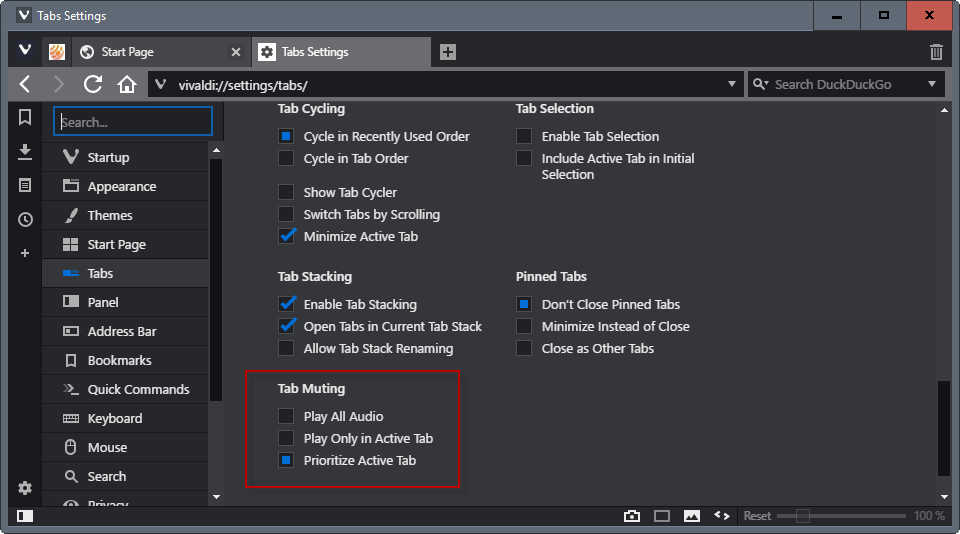Open the search engine dropdown arrow
Viewport: 960px width, 534px height.
[x=932, y=84]
